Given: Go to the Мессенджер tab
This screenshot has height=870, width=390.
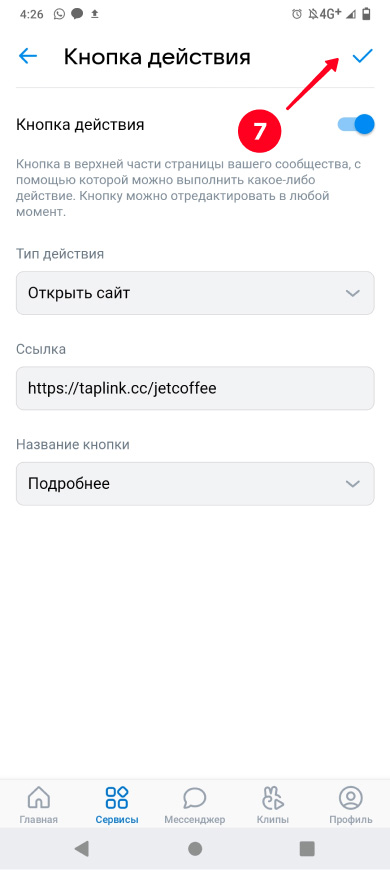Looking at the screenshot, I should click(195, 804).
